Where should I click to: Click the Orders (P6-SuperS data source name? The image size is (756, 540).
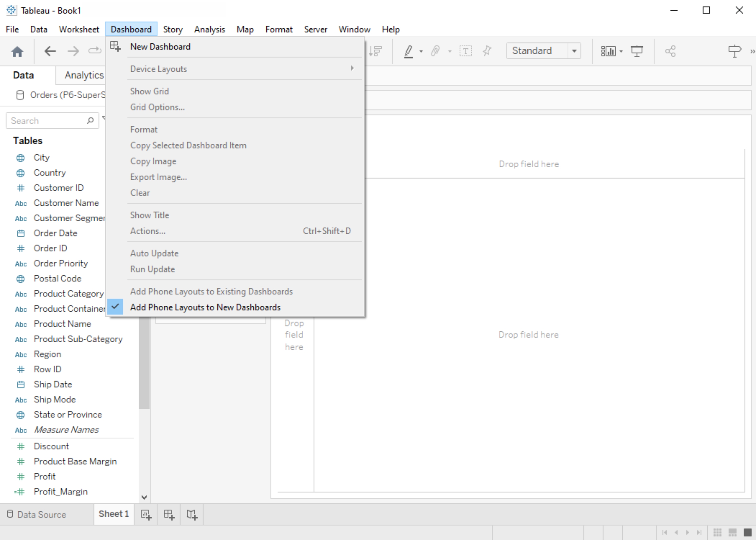coord(68,95)
